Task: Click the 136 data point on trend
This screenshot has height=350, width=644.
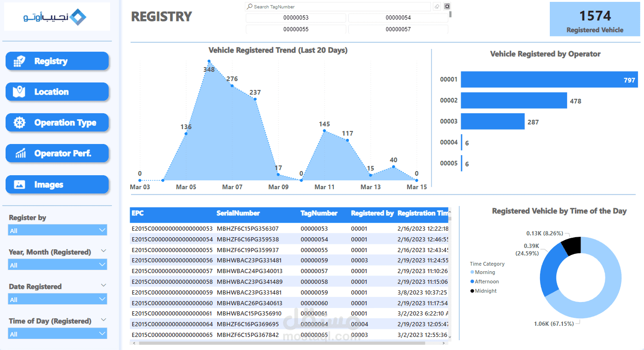Action: [x=186, y=134]
